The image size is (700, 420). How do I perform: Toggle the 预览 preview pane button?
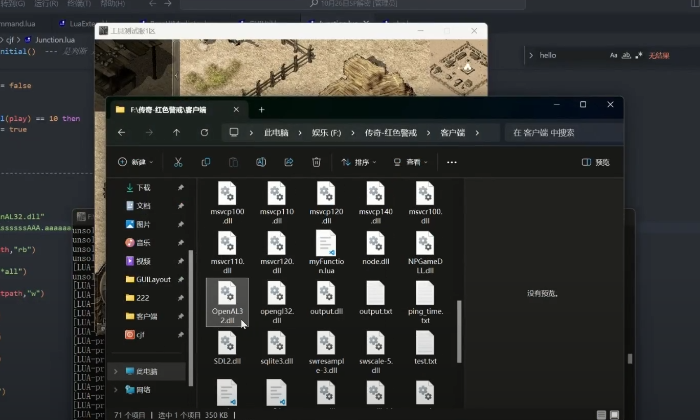(595, 162)
